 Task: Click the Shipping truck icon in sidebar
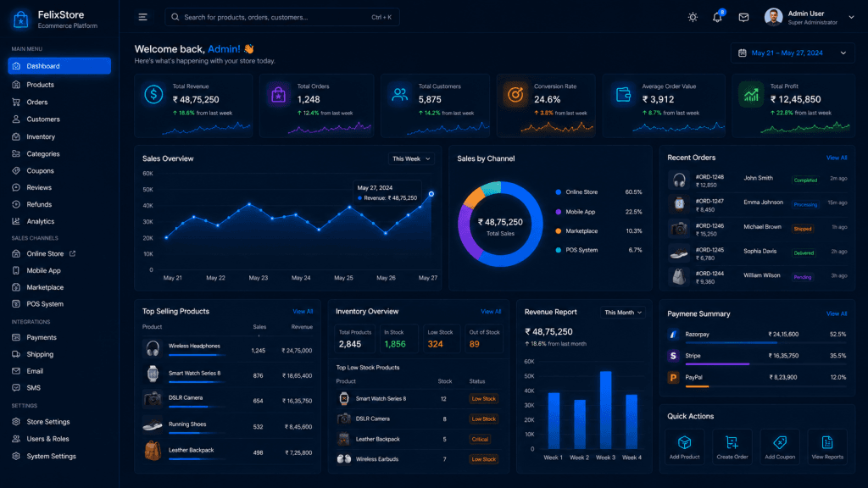click(x=16, y=354)
